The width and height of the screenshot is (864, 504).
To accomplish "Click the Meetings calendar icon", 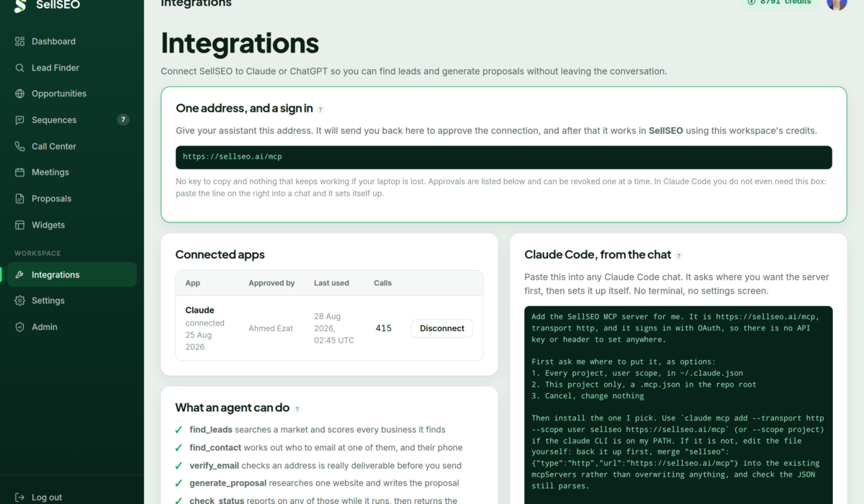I will click(19, 172).
